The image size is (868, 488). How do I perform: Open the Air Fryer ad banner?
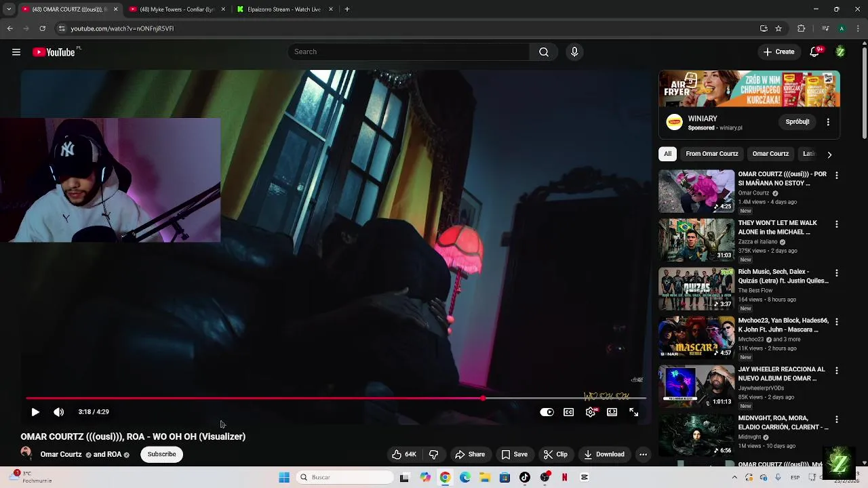[x=749, y=89]
